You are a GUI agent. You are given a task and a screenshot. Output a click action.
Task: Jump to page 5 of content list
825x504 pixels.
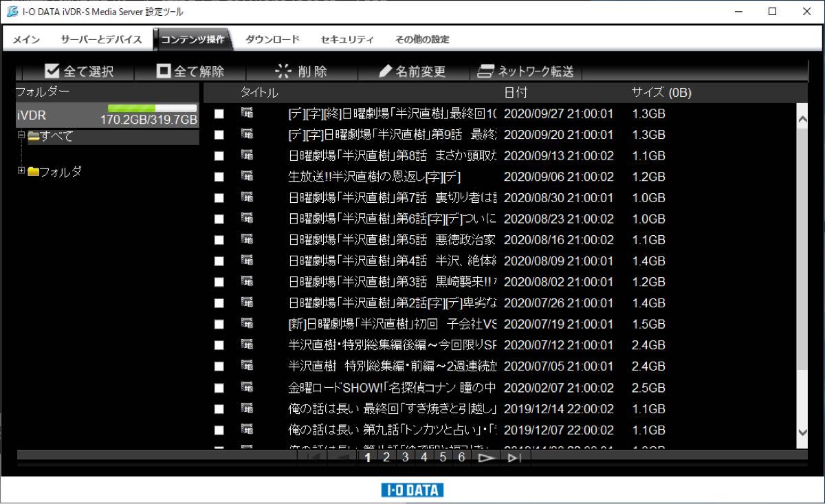[x=443, y=457]
